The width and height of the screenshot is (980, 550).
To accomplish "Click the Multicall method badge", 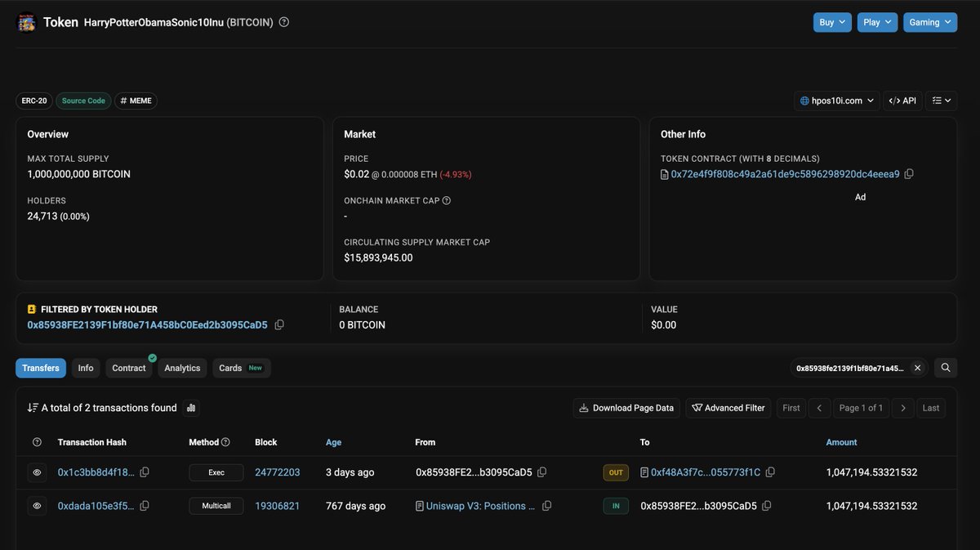I will pos(216,506).
